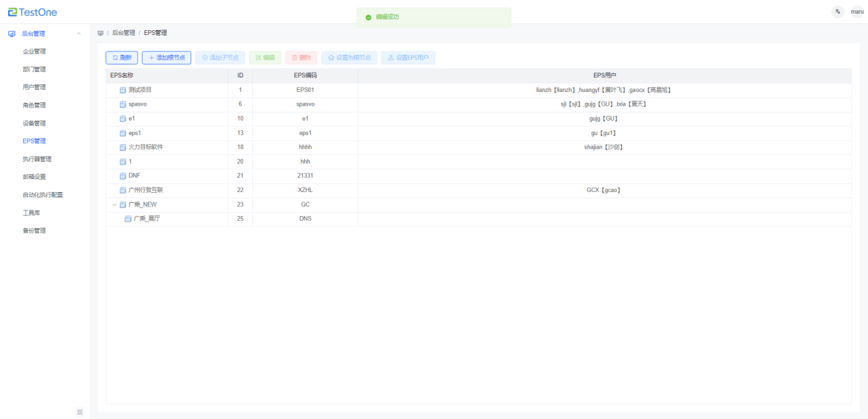Select the eps1 name in EPS名称 column

[x=134, y=133]
